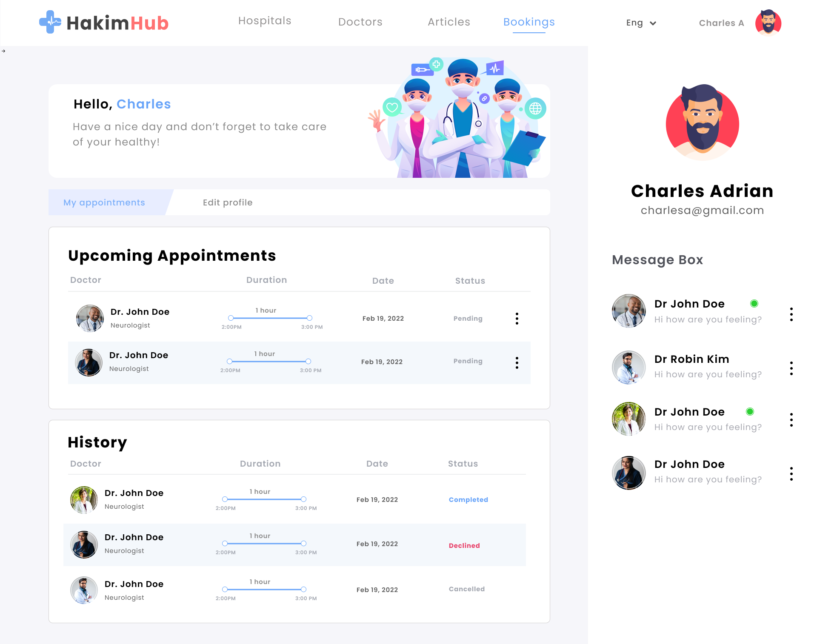Click the globe icon in banner illustration
The image size is (817, 644).
click(535, 108)
